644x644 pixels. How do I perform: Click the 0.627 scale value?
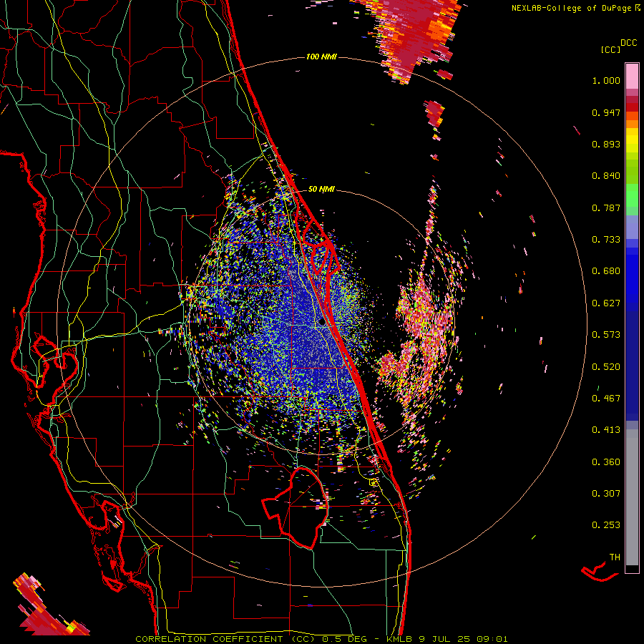click(x=606, y=303)
